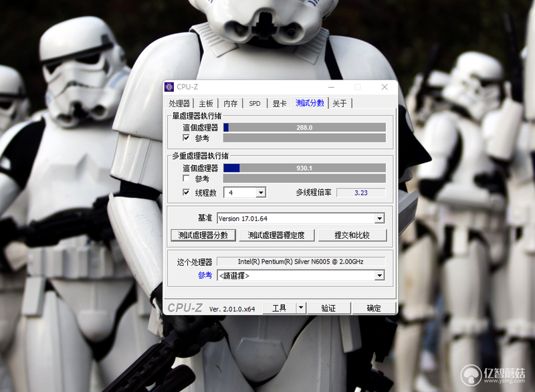Click the 测試處理器分數 button

pos(203,235)
